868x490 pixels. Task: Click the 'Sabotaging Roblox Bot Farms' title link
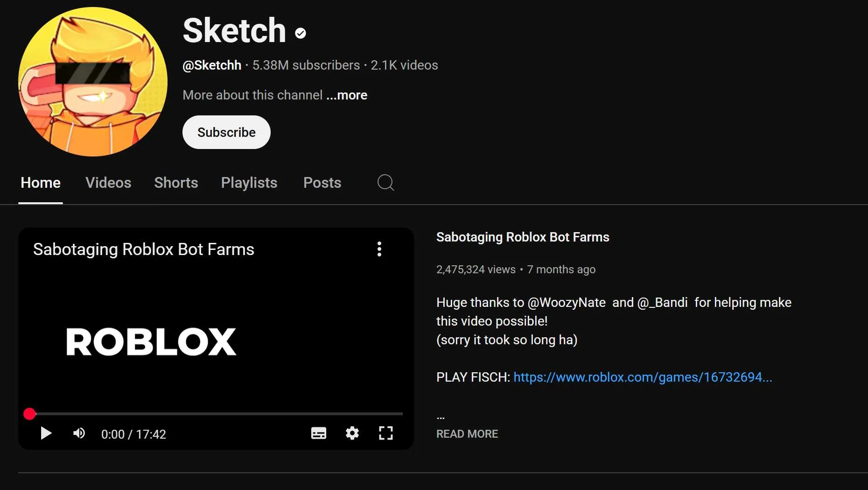pyautogui.click(x=523, y=237)
